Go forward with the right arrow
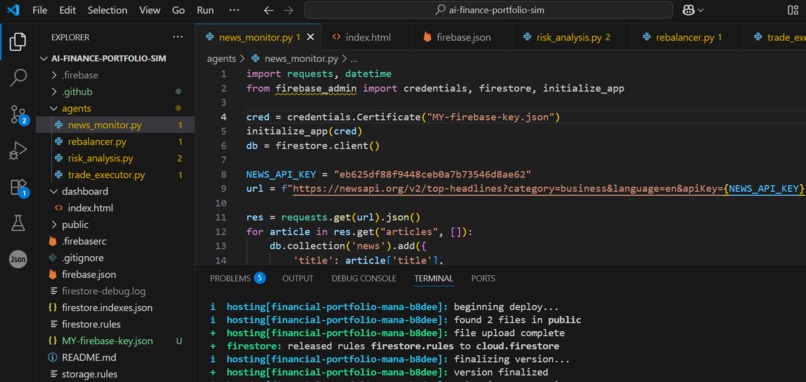806x382 pixels. (288, 10)
